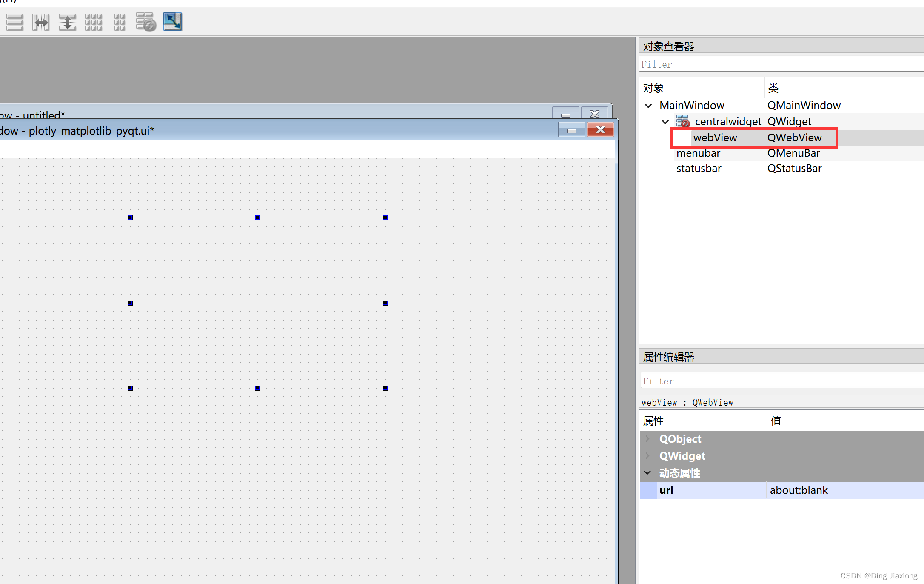
Task: Click the QMainWindow class cell
Action: click(x=804, y=105)
